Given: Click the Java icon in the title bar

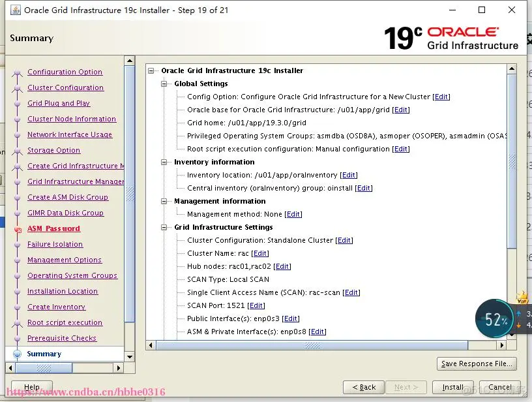Looking at the screenshot, I should coord(15,10).
